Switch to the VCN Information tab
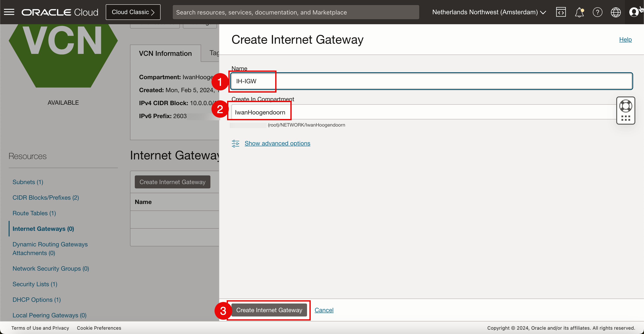The height and width of the screenshot is (334, 644). [165, 53]
